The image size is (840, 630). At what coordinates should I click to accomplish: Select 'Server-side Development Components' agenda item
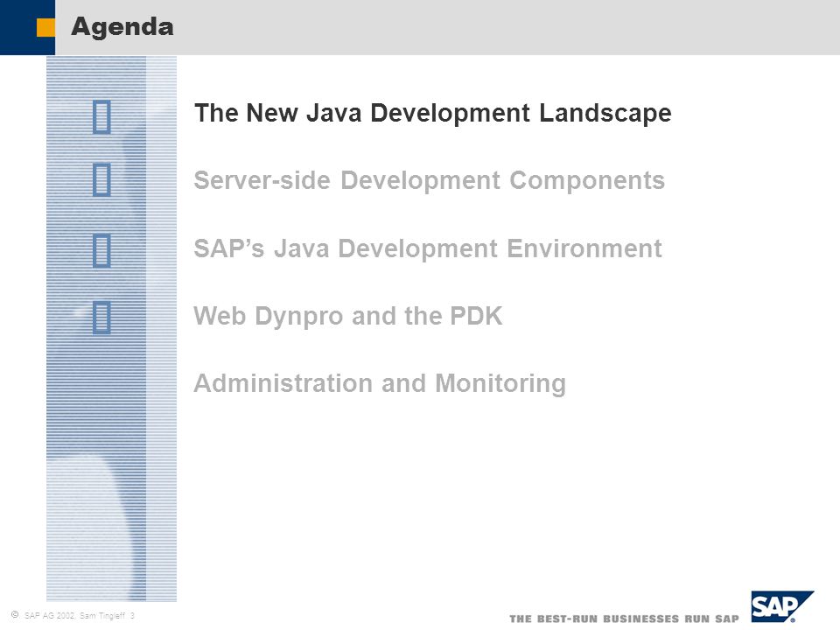tap(429, 180)
